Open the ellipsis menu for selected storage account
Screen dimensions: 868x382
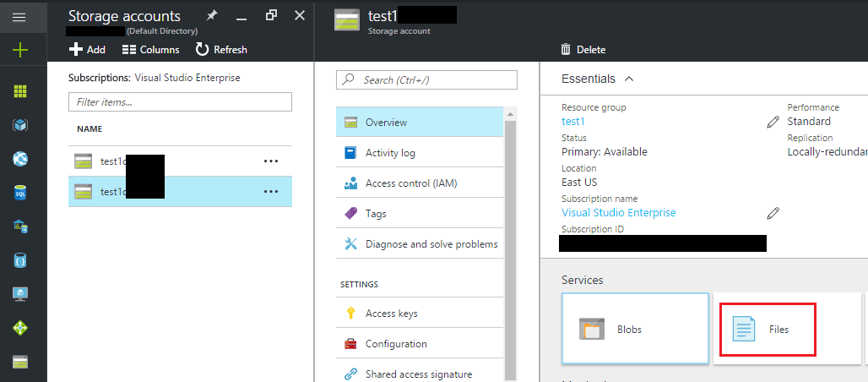(270, 192)
